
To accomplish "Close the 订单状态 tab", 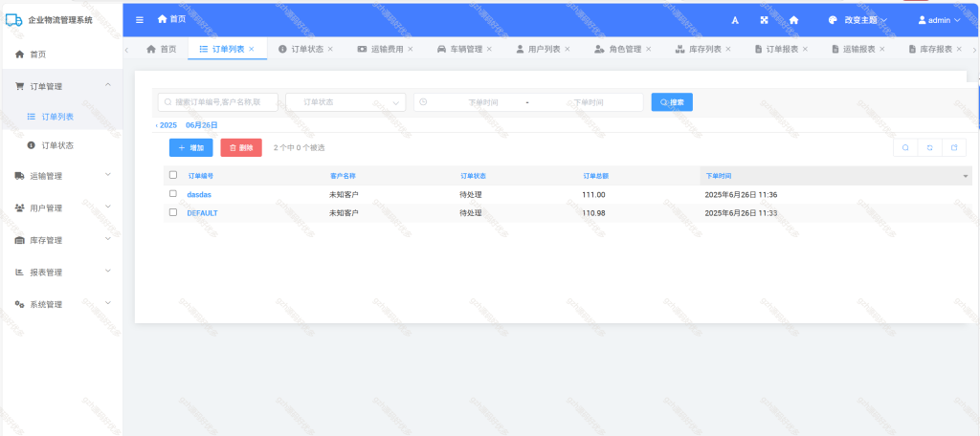I will (330, 49).
